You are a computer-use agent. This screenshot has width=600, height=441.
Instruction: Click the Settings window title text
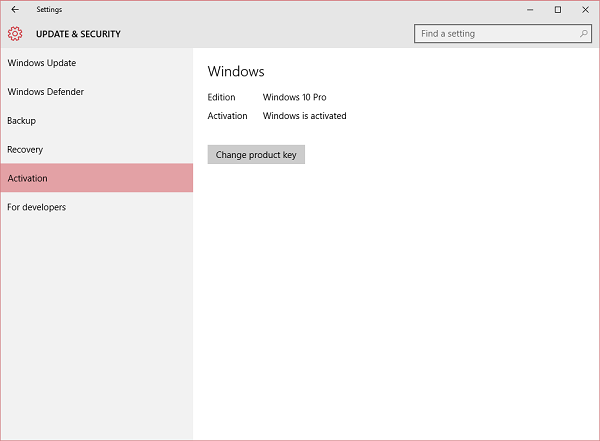tap(49, 10)
